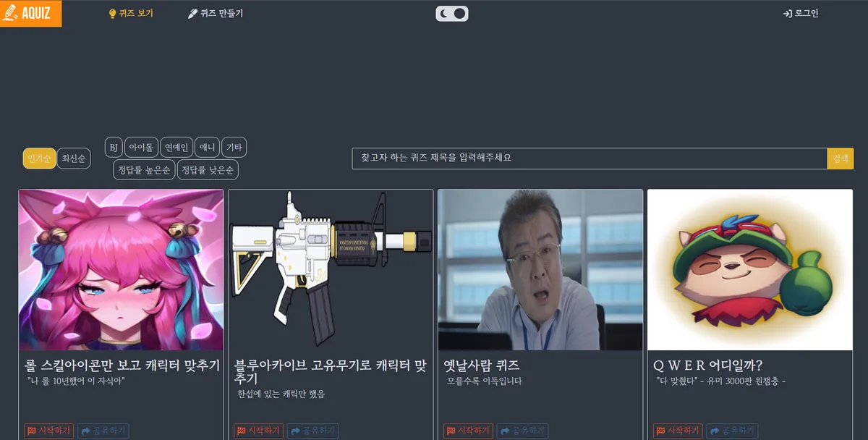Focus the quiz title search field
The width and height of the screenshot is (868, 440).
point(590,158)
